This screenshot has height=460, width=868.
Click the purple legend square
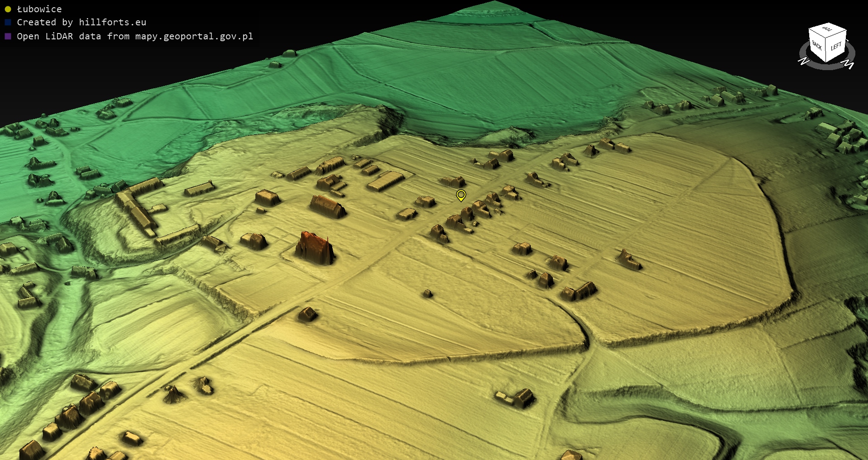pyautogui.click(x=8, y=36)
